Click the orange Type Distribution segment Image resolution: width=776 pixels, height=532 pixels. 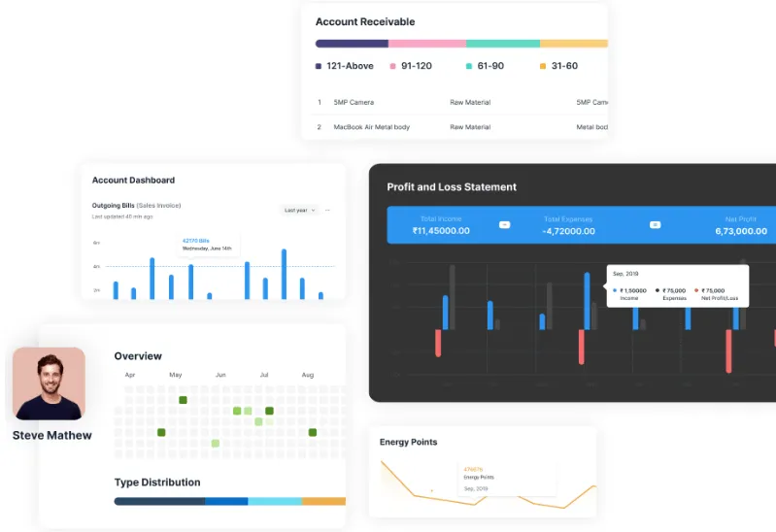coord(323,501)
